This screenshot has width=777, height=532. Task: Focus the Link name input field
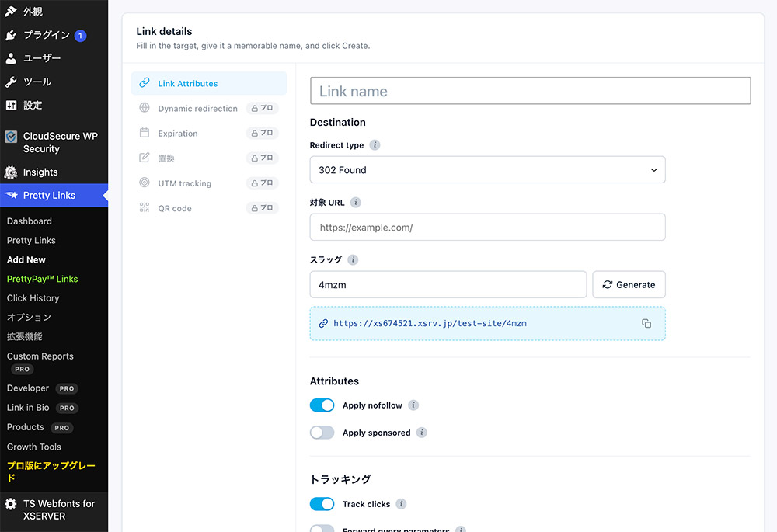point(530,91)
